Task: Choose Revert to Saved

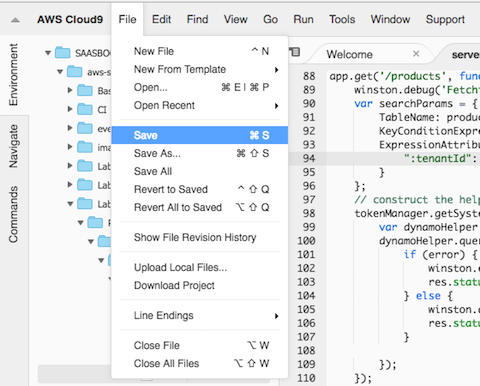Action: 200,189
